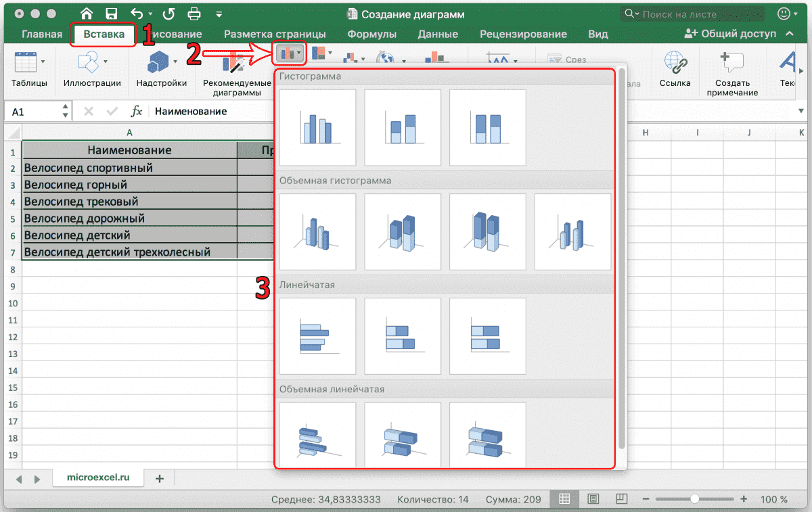Enable Page Layout view in status bar

tap(593, 499)
